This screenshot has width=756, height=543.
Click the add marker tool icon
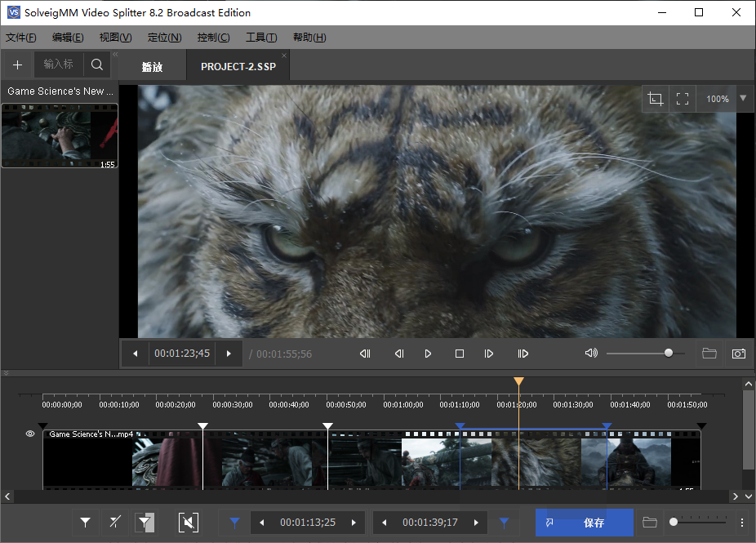(x=85, y=523)
